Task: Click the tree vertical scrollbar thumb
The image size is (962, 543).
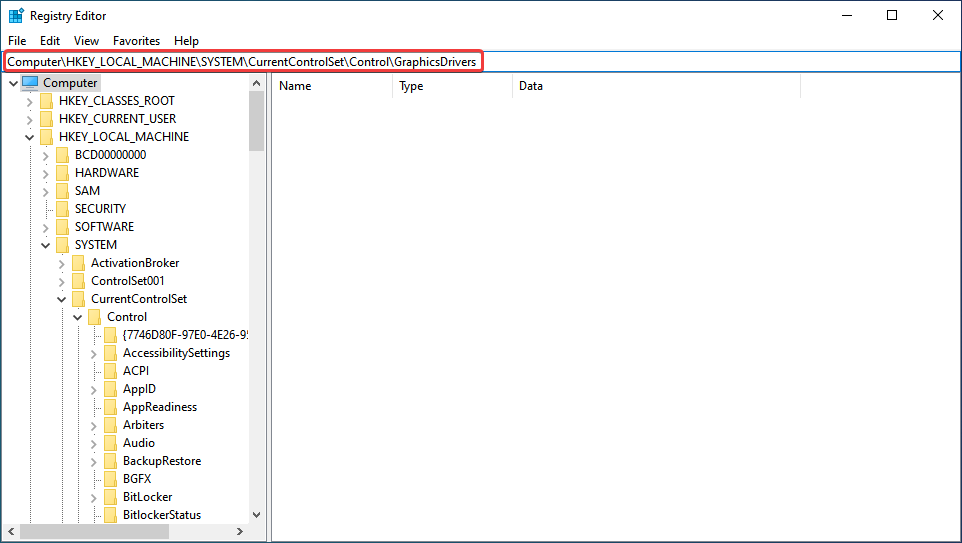Action: [256, 121]
